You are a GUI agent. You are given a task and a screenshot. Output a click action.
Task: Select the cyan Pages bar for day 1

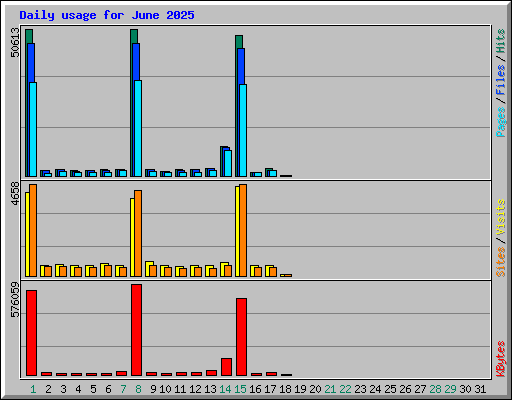point(33,129)
